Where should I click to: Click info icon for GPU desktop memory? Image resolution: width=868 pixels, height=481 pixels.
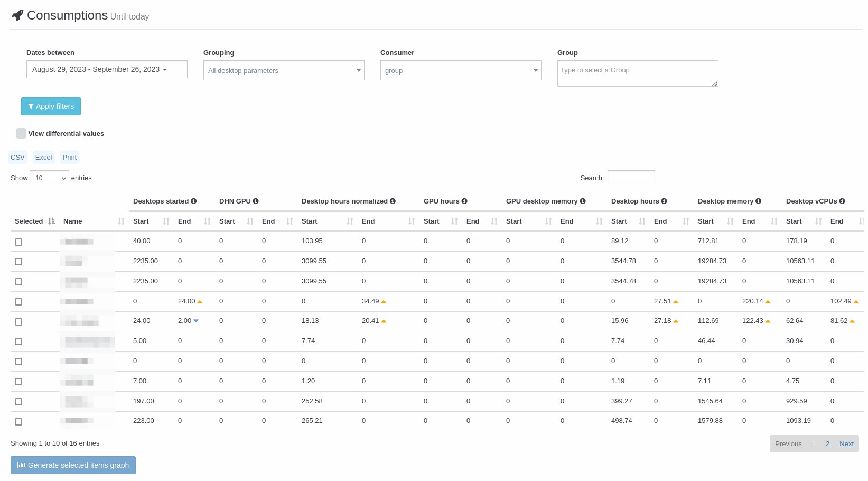[583, 201]
